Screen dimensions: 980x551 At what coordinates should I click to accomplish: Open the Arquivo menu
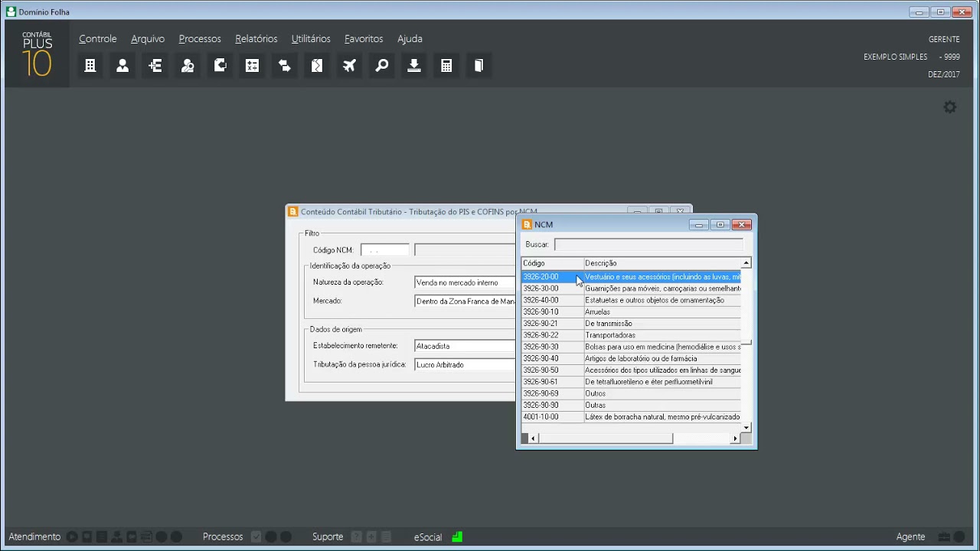coord(148,39)
